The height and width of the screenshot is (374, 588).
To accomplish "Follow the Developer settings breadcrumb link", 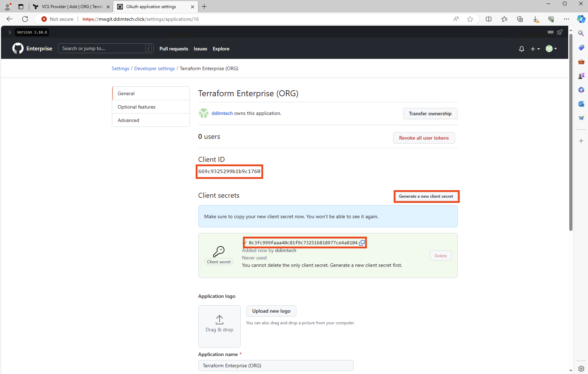I will 155,68.
